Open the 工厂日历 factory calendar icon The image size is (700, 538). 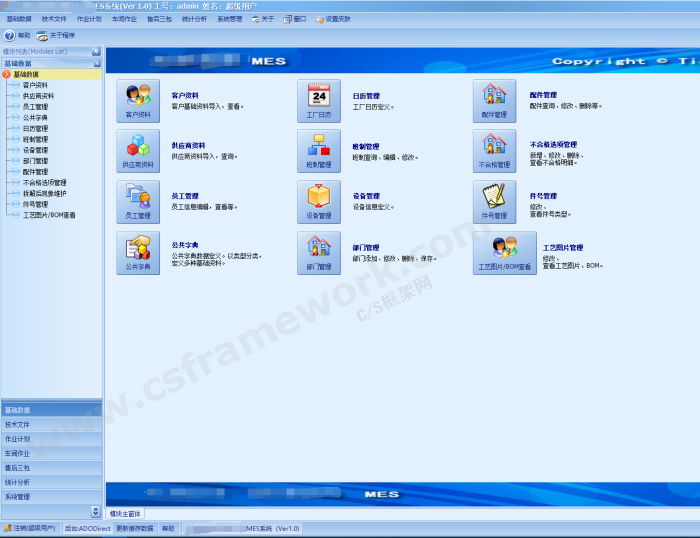point(318,101)
